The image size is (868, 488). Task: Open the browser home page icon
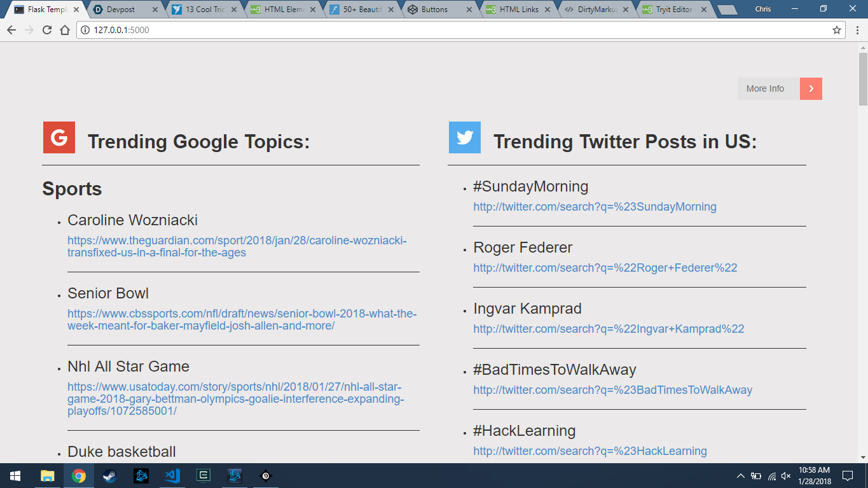(65, 30)
